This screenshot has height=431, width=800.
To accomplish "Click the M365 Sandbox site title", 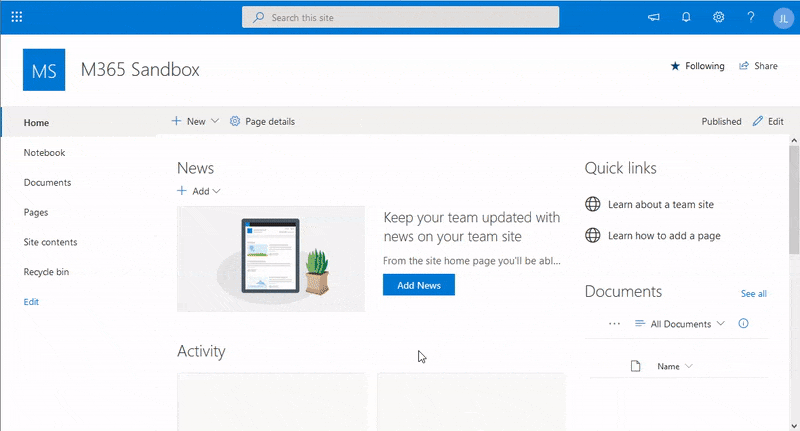I will 140,69.
